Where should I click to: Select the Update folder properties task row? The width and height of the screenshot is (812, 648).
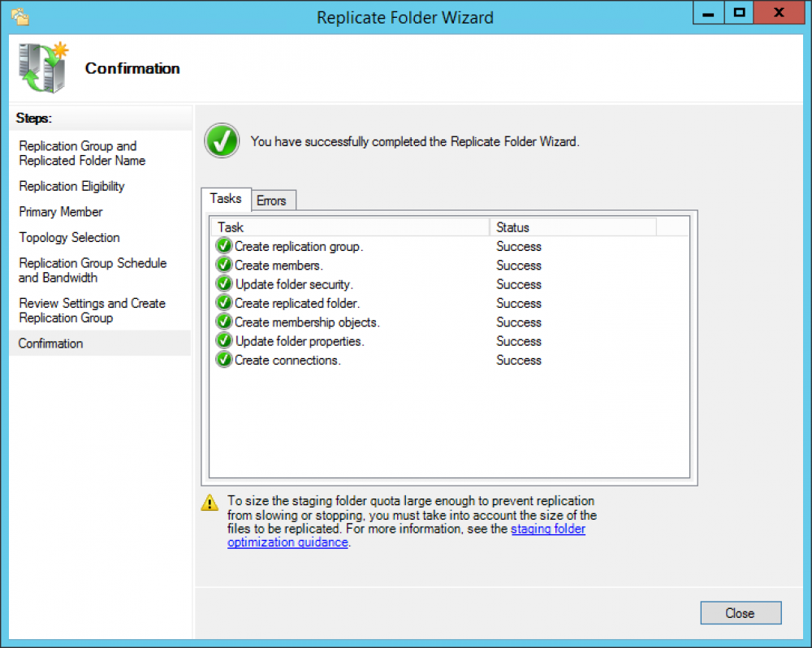tap(299, 341)
